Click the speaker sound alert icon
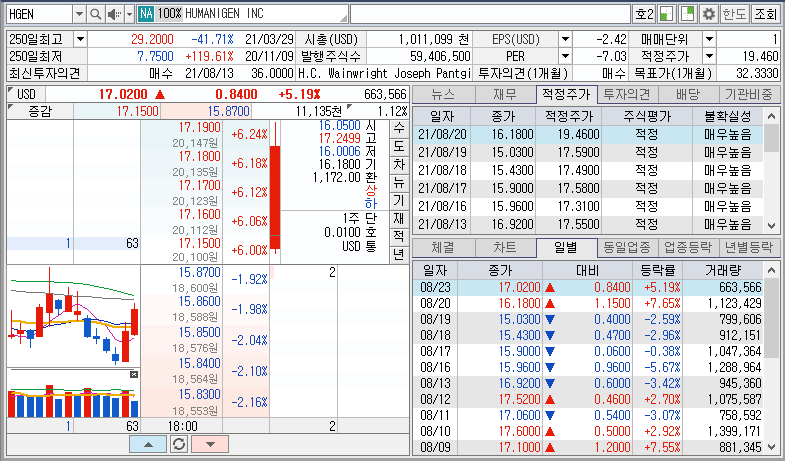The image size is (785, 461). 114,14
